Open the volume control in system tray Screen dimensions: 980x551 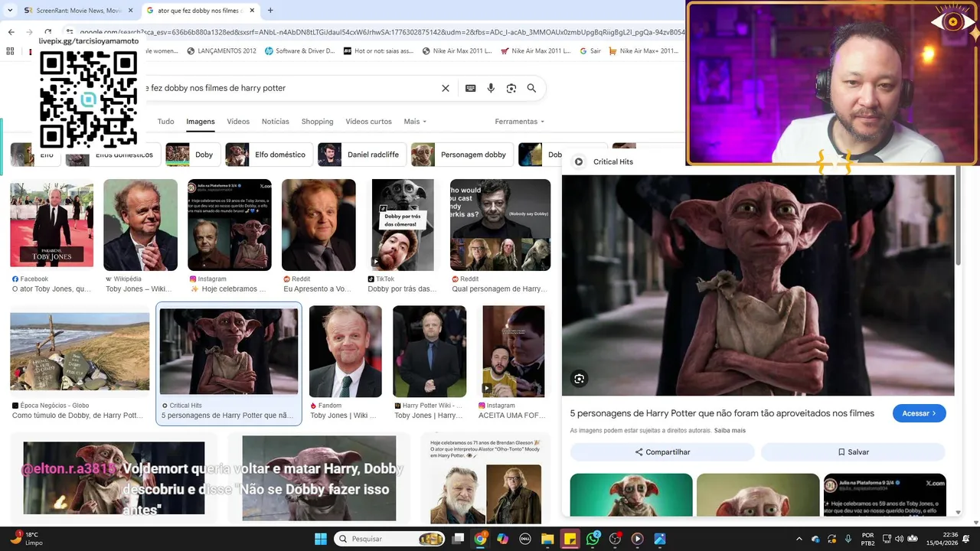[x=899, y=539]
